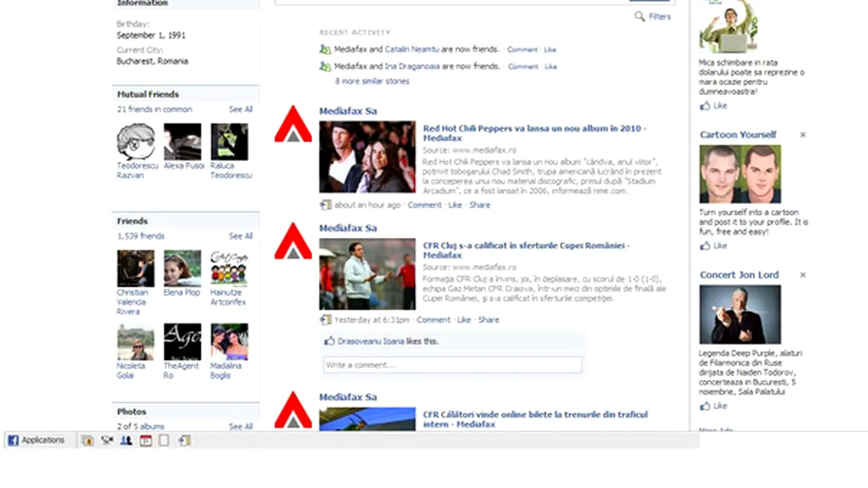Open Raluca Teodorescu's profile picture
Screen dimensions: 868x488
(229, 142)
